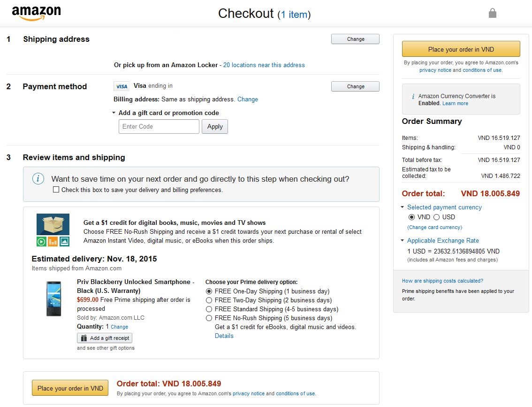The image size is (532, 407).
Task: Click the secure checkout padlock icon
Action: pos(492,13)
